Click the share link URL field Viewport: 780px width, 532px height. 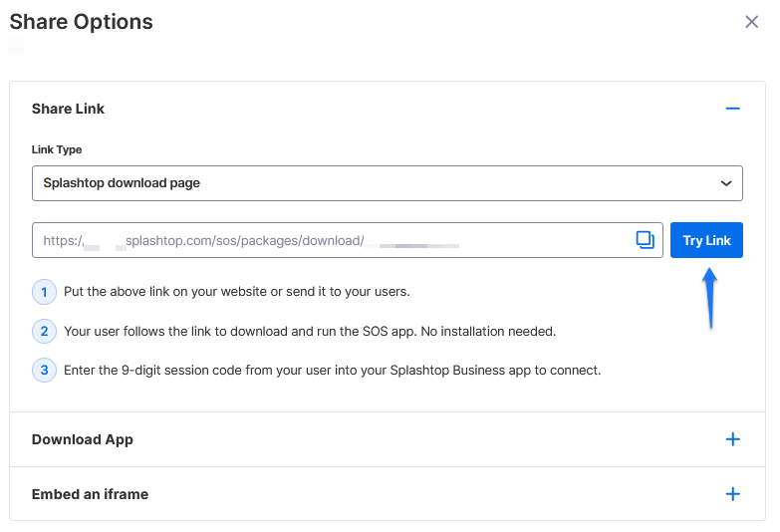(x=348, y=240)
